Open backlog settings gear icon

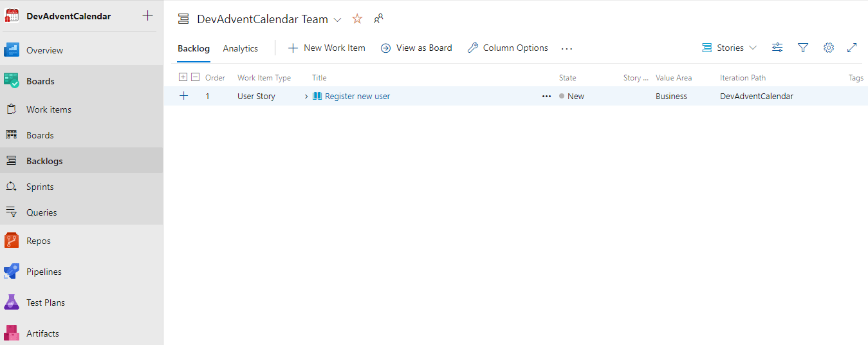click(x=829, y=48)
